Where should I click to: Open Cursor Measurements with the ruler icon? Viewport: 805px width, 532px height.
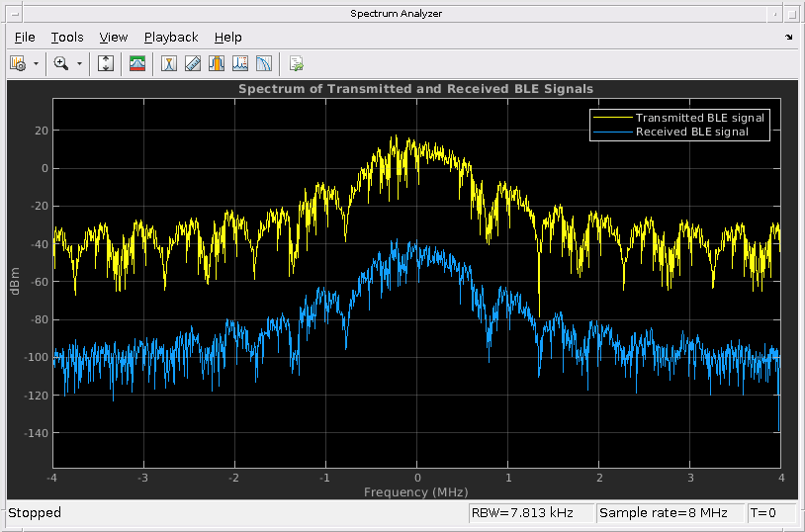point(193,63)
